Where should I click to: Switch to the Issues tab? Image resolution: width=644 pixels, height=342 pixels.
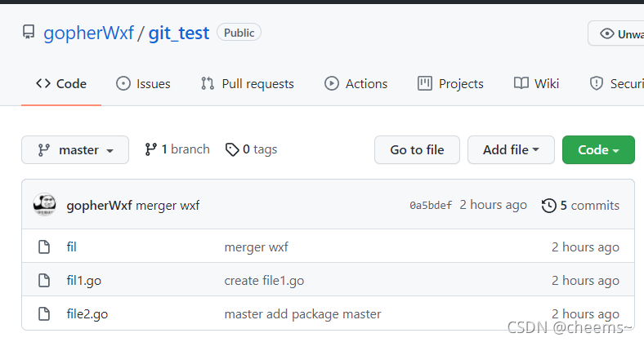coord(144,83)
